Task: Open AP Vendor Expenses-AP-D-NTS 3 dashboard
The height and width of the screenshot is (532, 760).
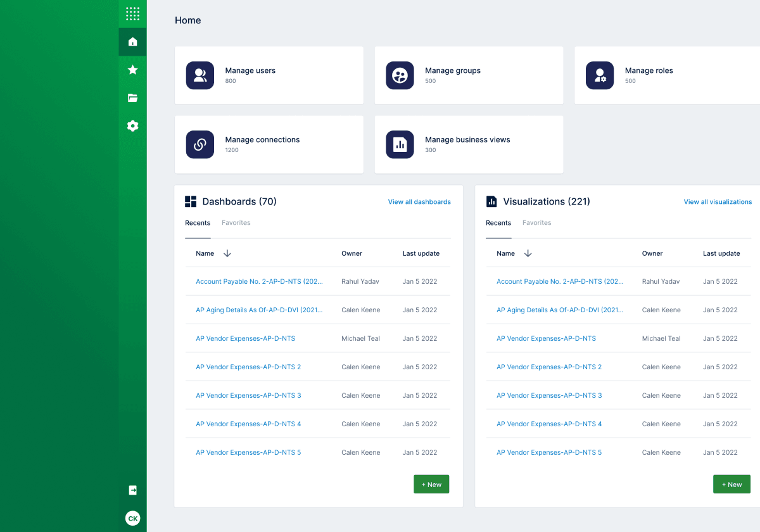Action: pyautogui.click(x=248, y=395)
